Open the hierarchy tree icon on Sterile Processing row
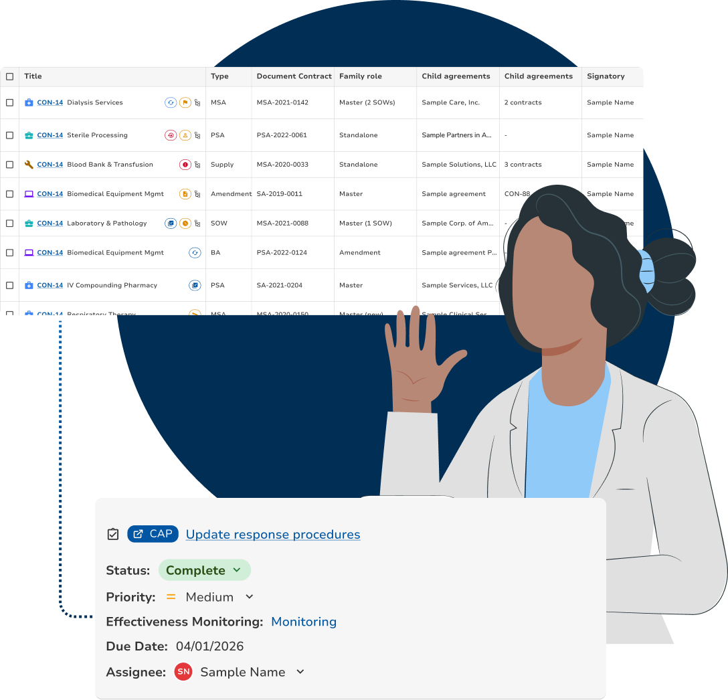 click(x=197, y=135)
